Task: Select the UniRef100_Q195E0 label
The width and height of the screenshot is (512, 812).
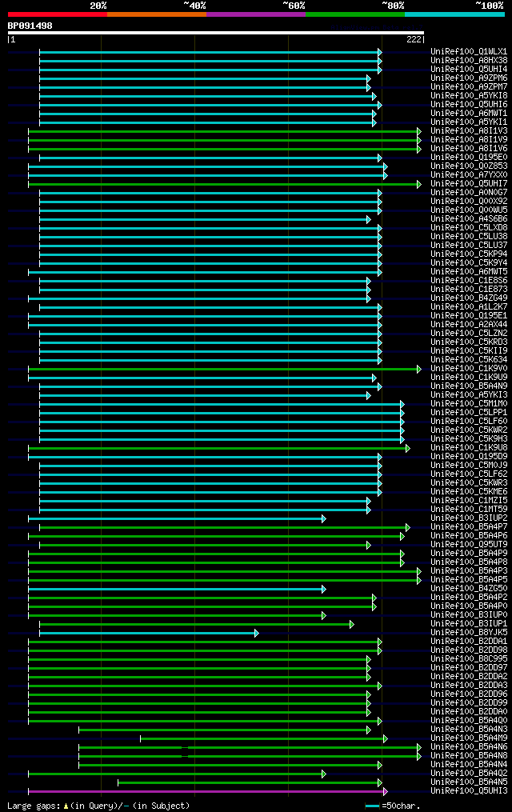Action: pyautogui.click(x=469, y=158)
